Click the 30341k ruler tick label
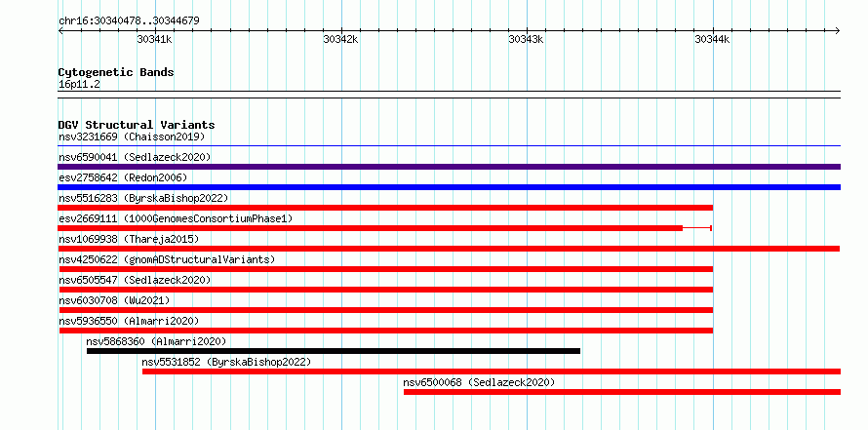This screenshot has height=430, width=868. pos(154,39)
